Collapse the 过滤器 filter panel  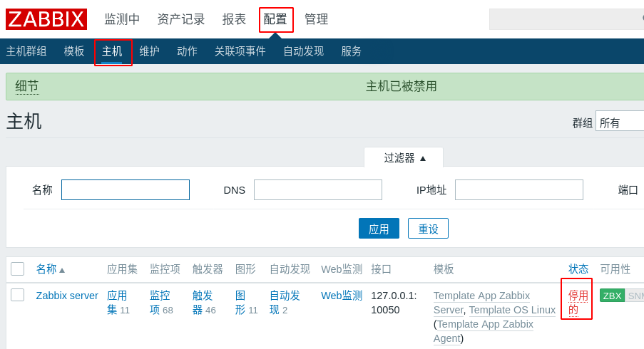(404, 158)
